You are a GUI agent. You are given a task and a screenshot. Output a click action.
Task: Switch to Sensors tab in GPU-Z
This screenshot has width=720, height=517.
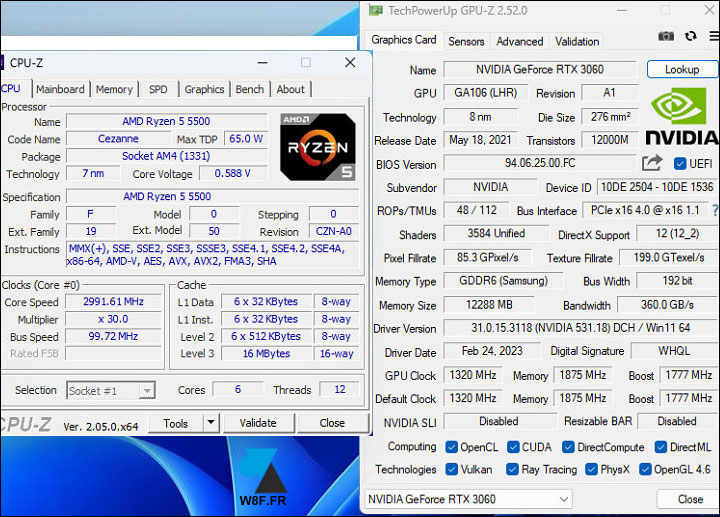coord(466,41)
